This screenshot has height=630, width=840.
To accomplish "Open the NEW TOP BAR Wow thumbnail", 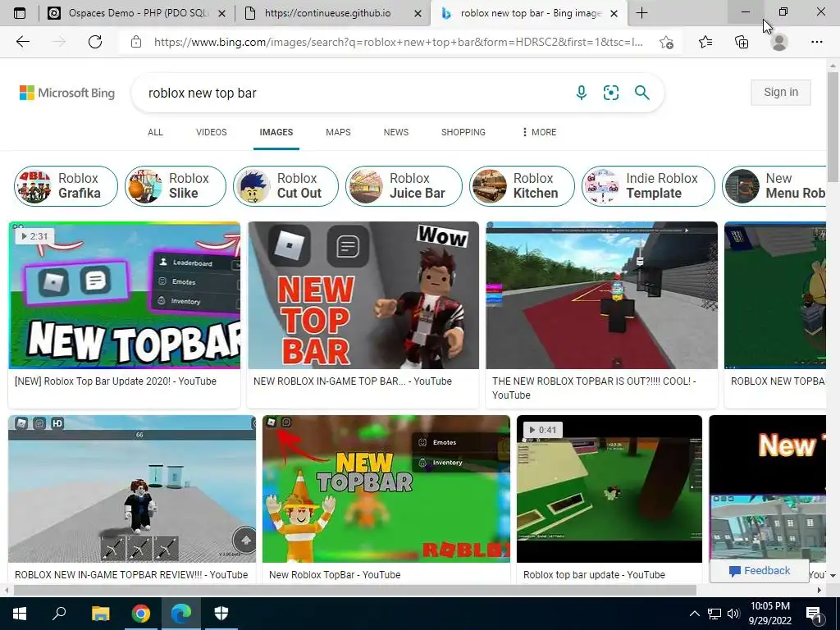I will click(x=363, y=295).
